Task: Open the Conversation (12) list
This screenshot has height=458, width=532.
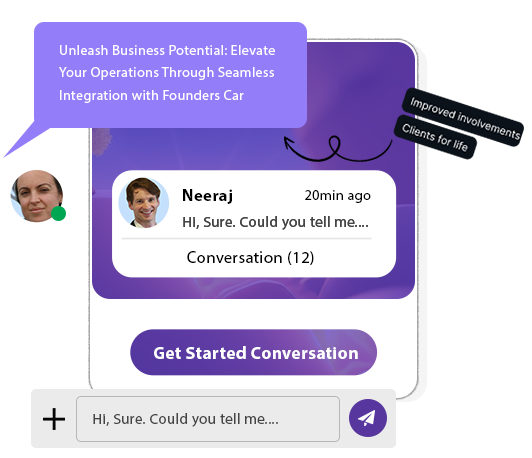Action: (x=250, y=257)
